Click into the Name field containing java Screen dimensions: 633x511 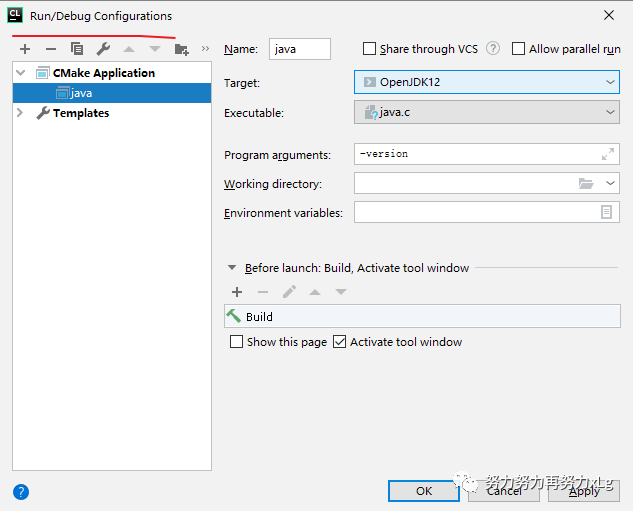coord(300,49)
